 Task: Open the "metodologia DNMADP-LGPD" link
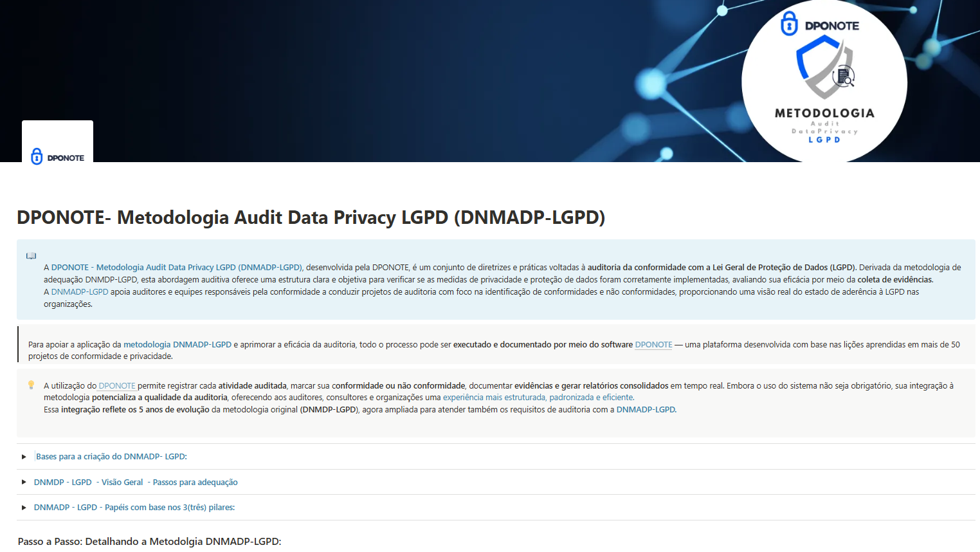(x=177, y=345)
